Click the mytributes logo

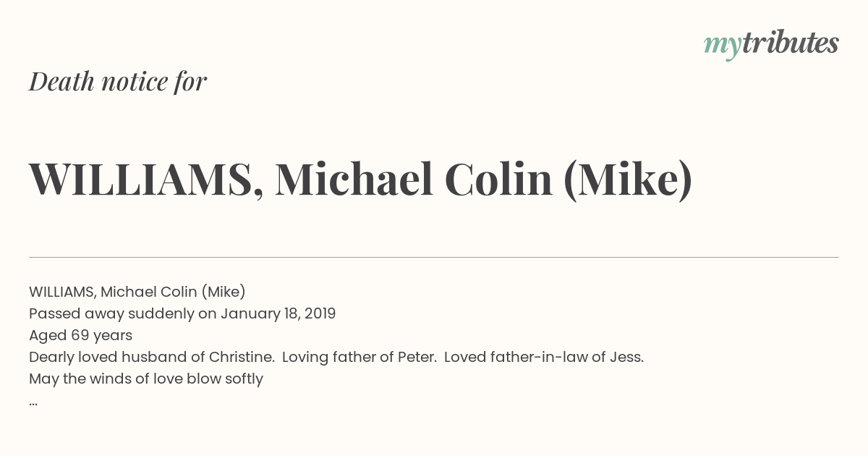pyautogui.click(x=771, y=44)
